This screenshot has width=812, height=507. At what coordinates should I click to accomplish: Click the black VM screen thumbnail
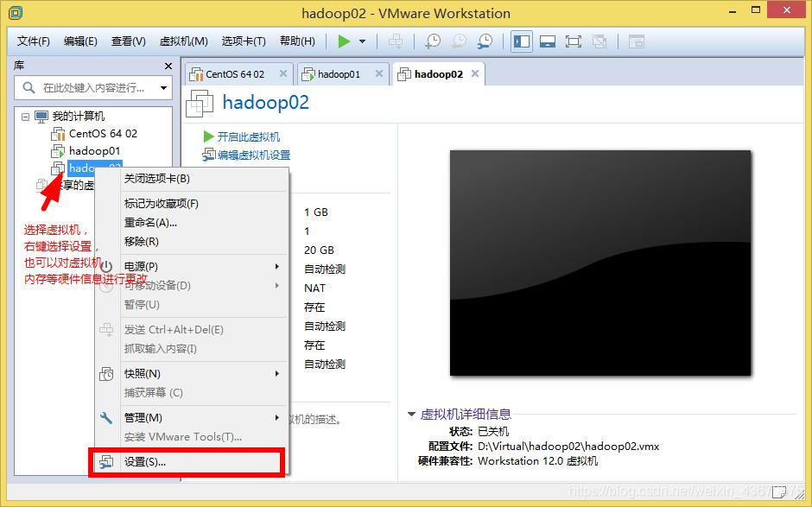[600, 263]
